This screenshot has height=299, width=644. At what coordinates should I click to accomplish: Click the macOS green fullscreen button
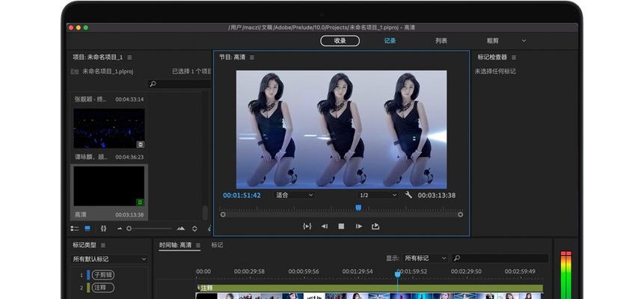[86, 28]
